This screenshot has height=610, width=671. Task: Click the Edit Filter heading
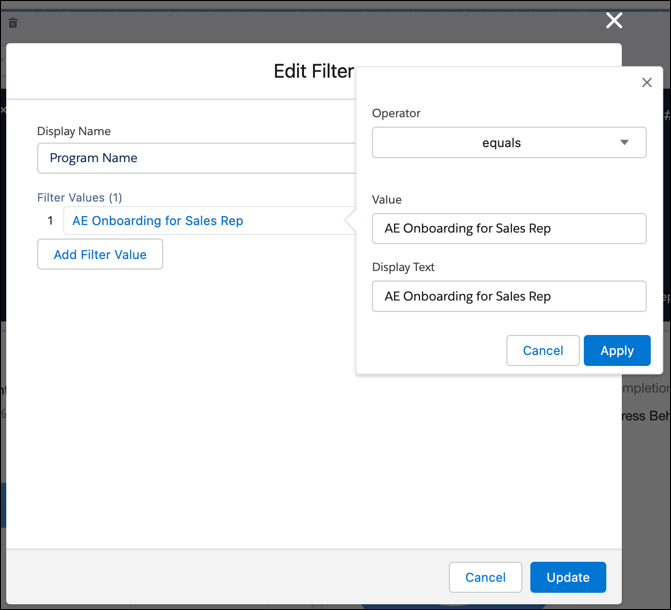pyautogui.click(x=314, y=71)
